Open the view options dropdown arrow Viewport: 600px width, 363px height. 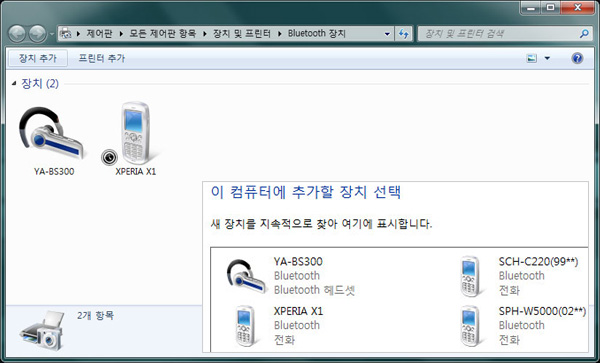(x=547, y=58)
